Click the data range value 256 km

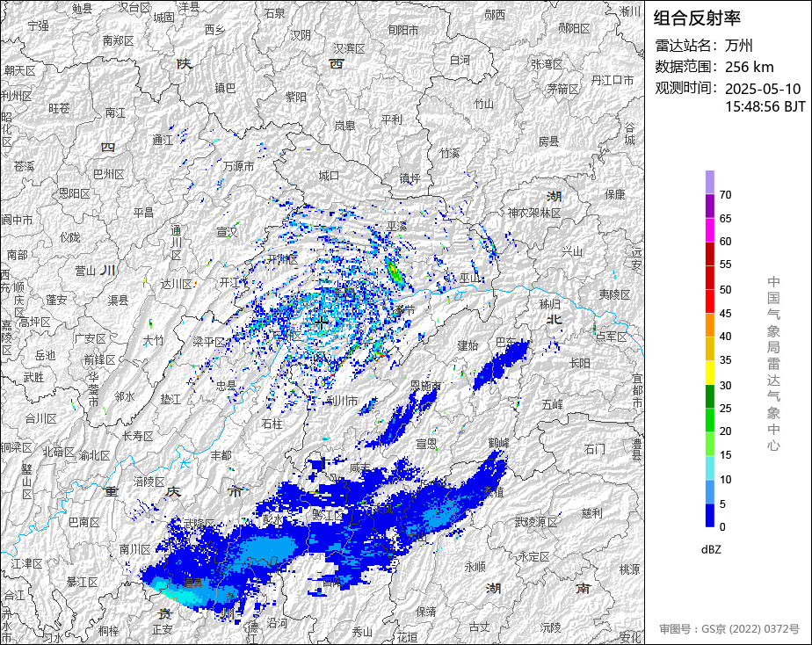[749, 67]
